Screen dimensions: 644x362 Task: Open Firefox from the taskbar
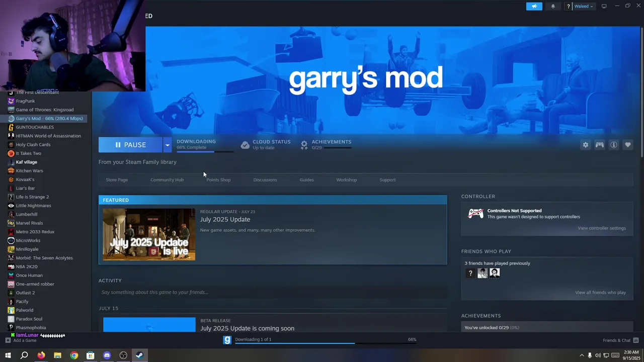[x=41, y=355]
